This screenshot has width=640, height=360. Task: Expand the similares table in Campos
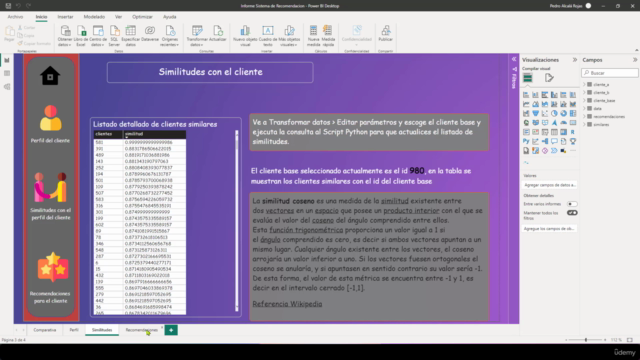coord(584,124)
